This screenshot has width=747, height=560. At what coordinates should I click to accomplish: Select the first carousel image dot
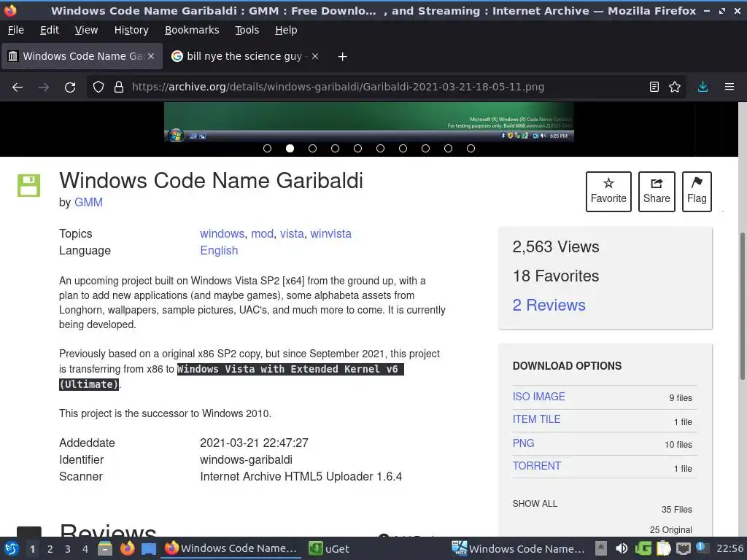[267, 149]
